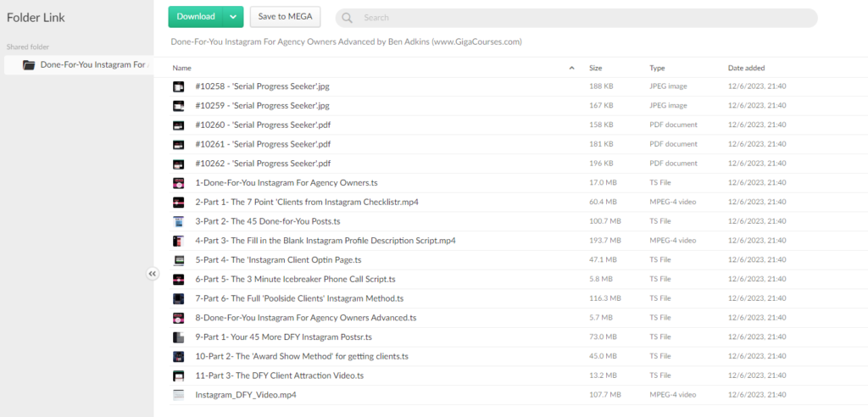The height and width of the screenshot is (417, 868).
Task: Sort files by the Type column
Action: coord(657,68)
